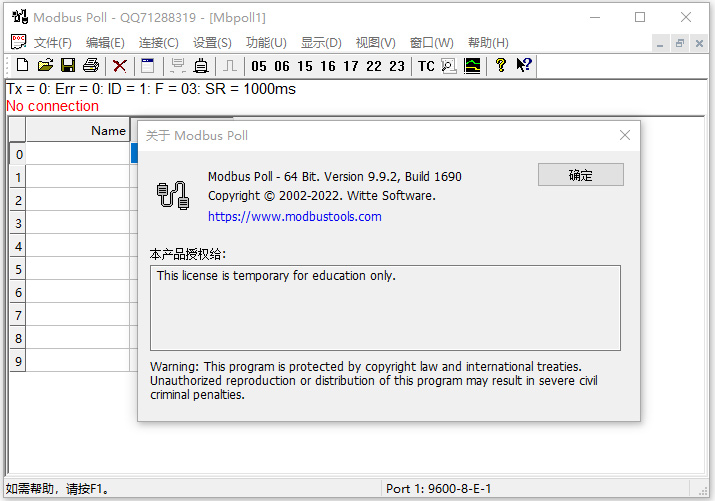Select function 23 read/write registers

397,66
